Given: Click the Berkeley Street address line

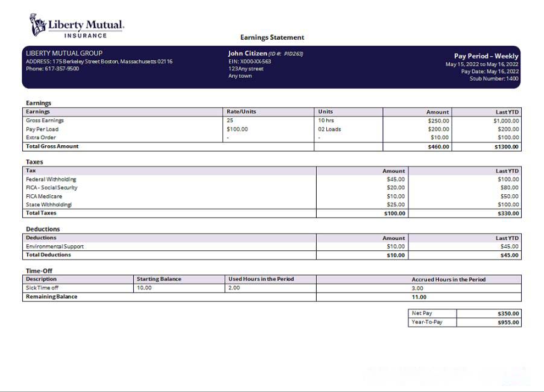Looking at the screenshot, I should point(99,62).
